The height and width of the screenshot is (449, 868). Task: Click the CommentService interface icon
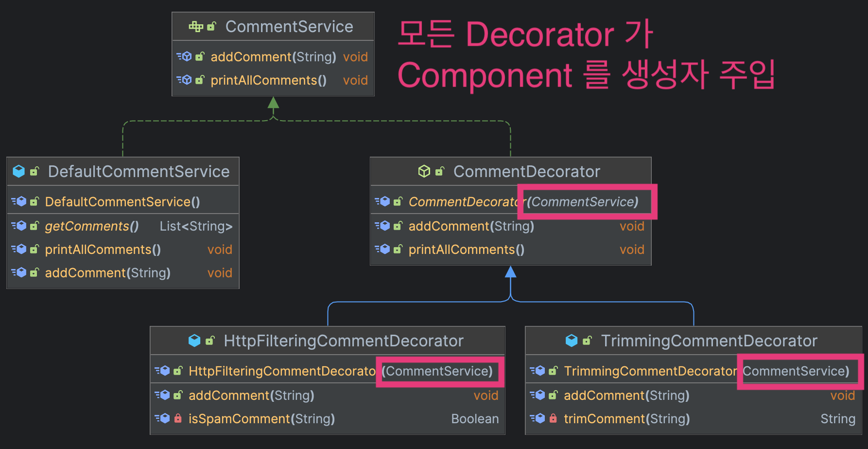coord(196,26)
